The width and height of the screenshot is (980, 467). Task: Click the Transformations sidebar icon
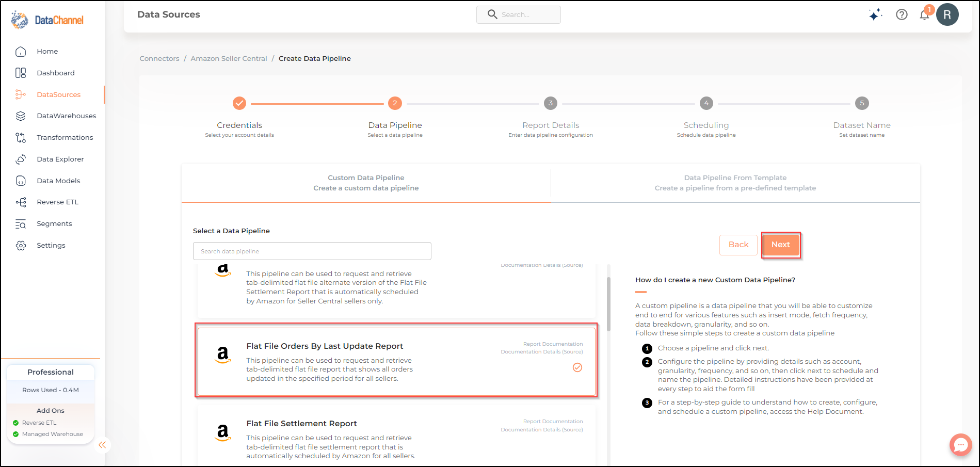tap(21, 138)
